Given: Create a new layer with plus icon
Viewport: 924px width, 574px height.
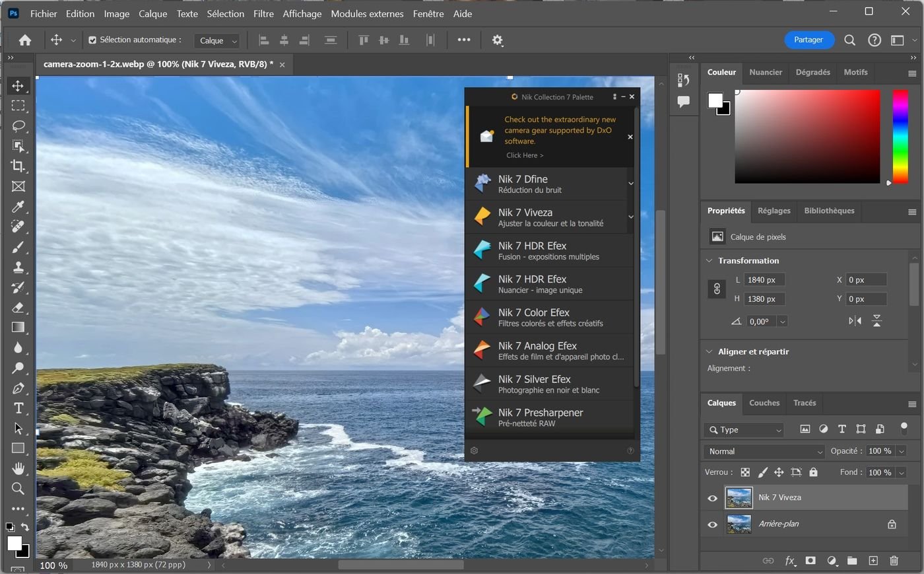Looking at the screenshot, I should pyautogui.click(x=873, y=561).
